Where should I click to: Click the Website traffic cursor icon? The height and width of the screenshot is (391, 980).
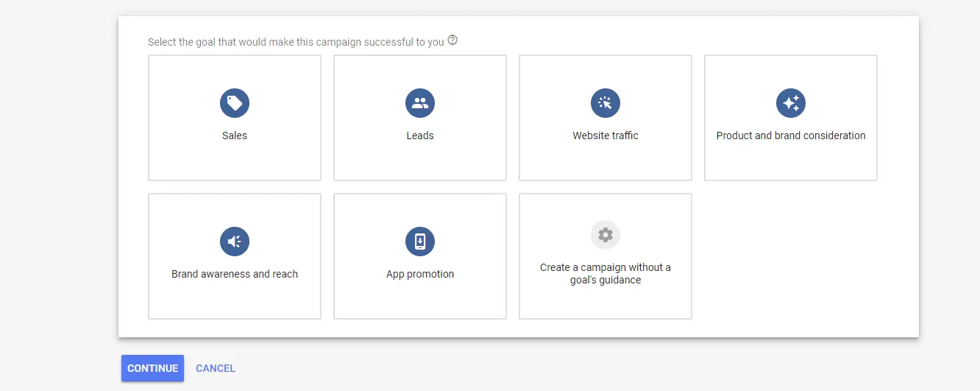click(606, 103)
